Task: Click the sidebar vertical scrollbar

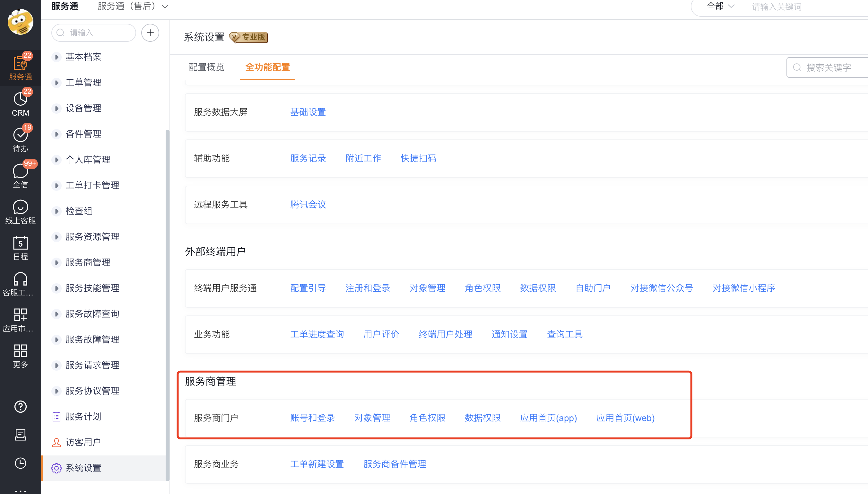Action: click(167, 305)
